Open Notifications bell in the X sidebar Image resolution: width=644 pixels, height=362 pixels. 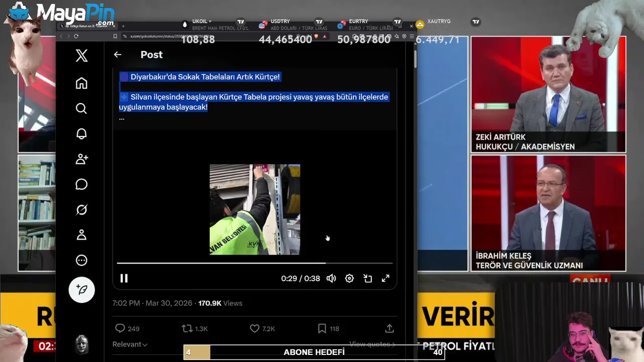(82, 134)
